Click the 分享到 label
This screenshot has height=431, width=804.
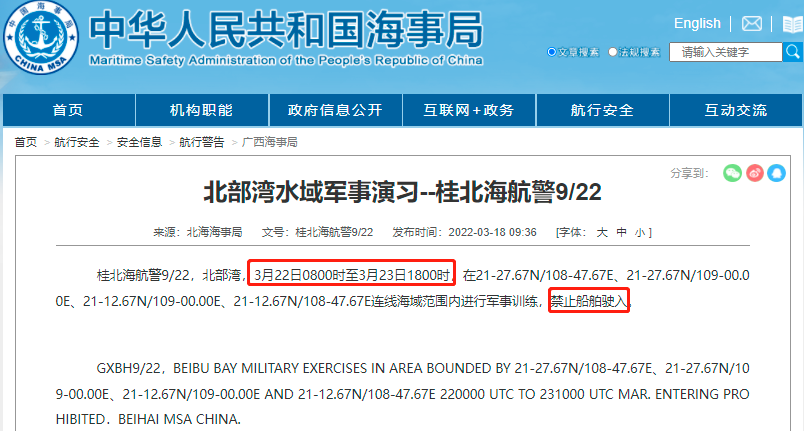(x=689, y=173)
